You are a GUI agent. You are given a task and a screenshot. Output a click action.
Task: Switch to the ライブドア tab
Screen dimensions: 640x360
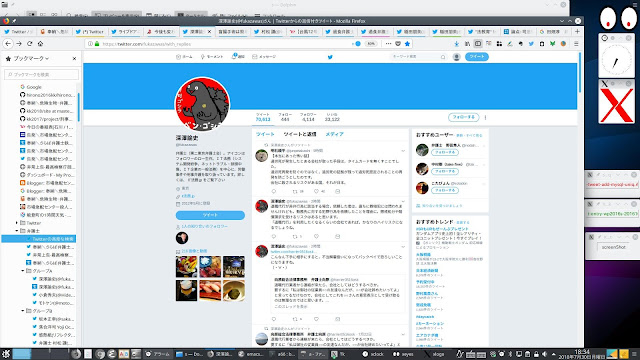126,31
